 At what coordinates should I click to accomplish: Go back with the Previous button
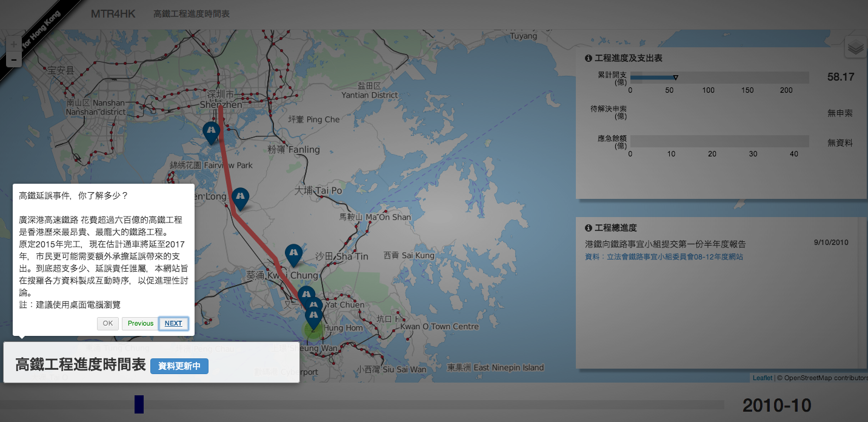pyautogui.click(x=141, y=323)
